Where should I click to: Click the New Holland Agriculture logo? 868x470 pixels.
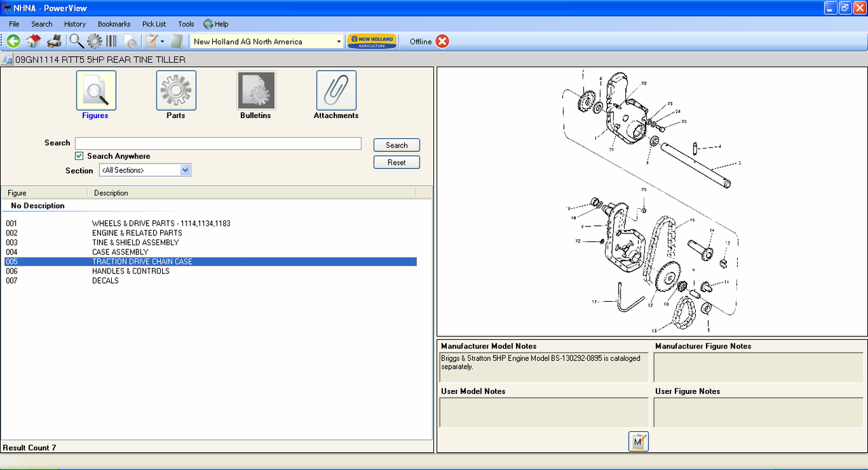click(x=372, y=41)
